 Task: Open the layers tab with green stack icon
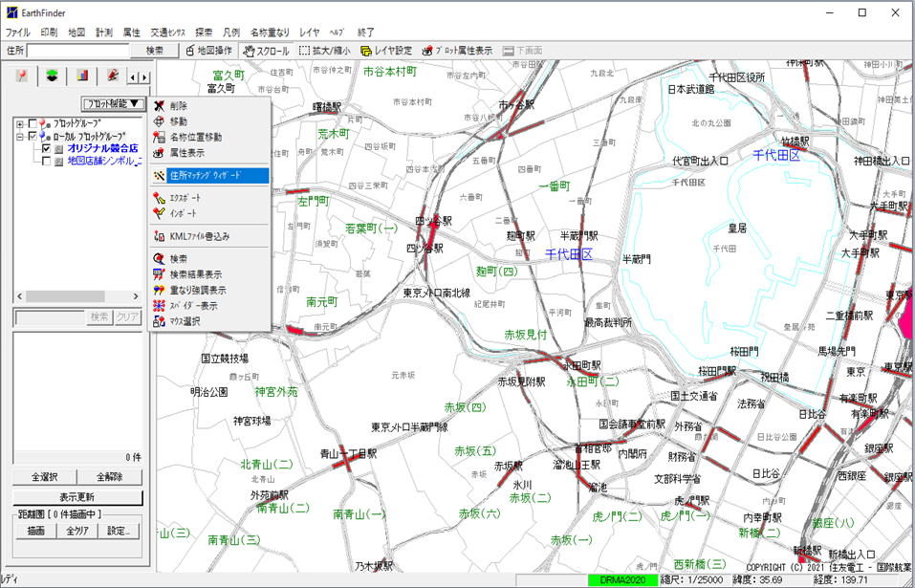[x=52, y=76]
